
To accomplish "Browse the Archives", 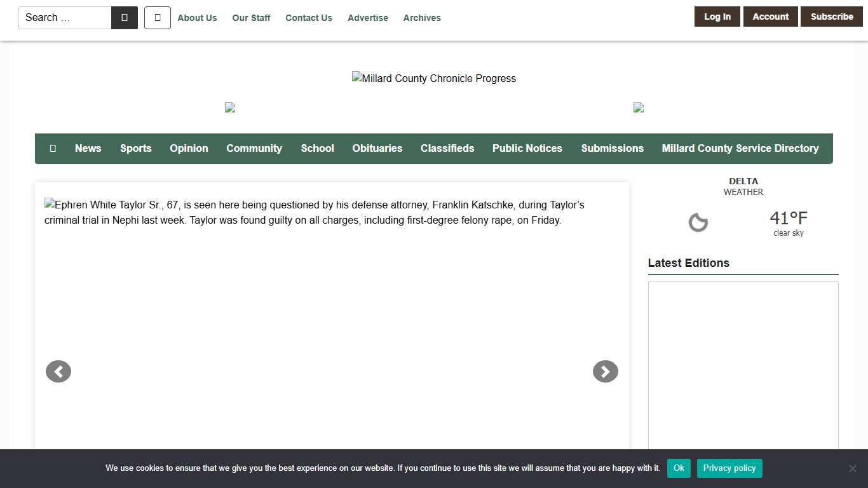I will click(x=421, y=18).
